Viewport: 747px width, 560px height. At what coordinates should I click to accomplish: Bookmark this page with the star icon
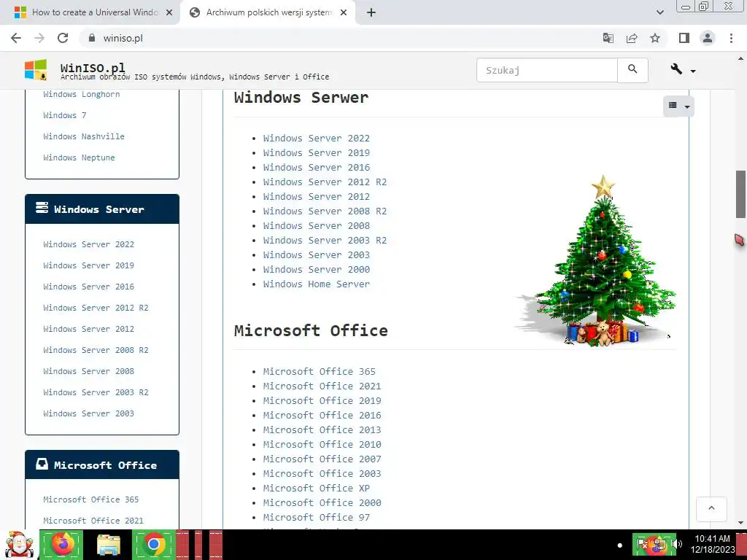pos(655,38)
